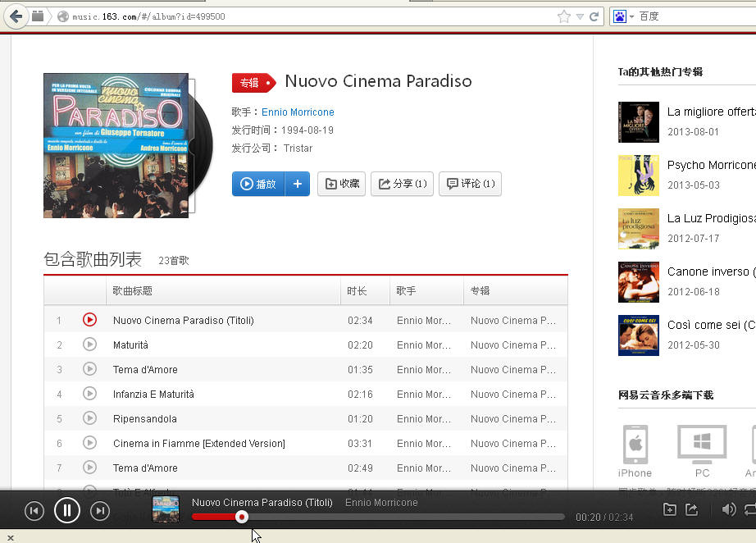The image size is (756, 543).
Task: Click album Nuovo Cinema P... in track 2 row
Action: tap(513, 345)
